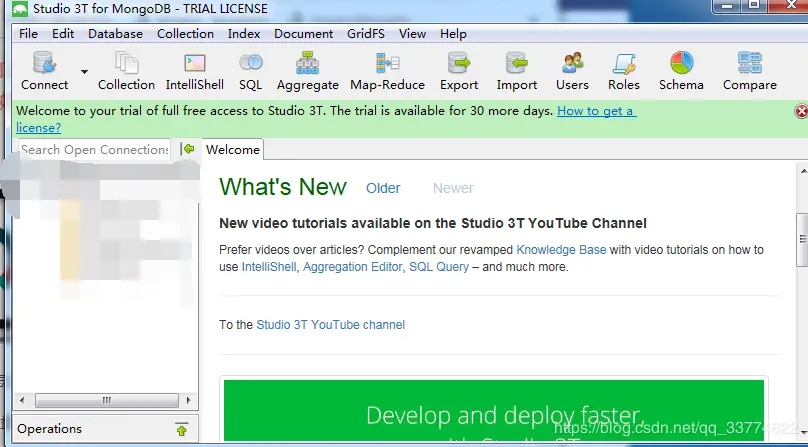Click the What's New heading
Screen dimensions: 808x447
(283, 187)
